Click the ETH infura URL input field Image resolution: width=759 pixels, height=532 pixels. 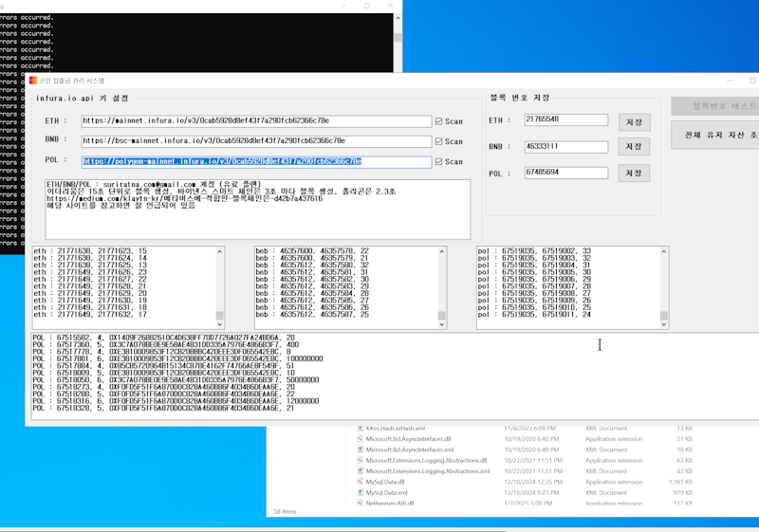(256, 121)
